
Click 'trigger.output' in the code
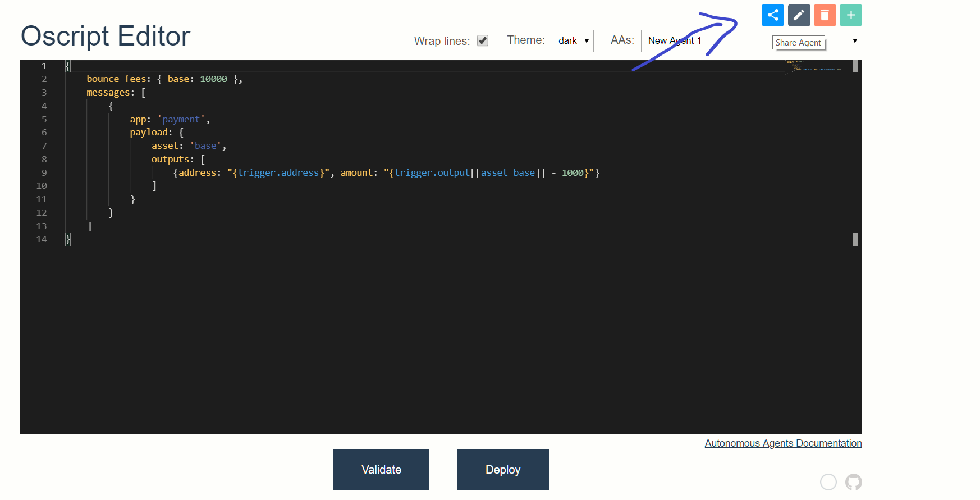[432, 173]
